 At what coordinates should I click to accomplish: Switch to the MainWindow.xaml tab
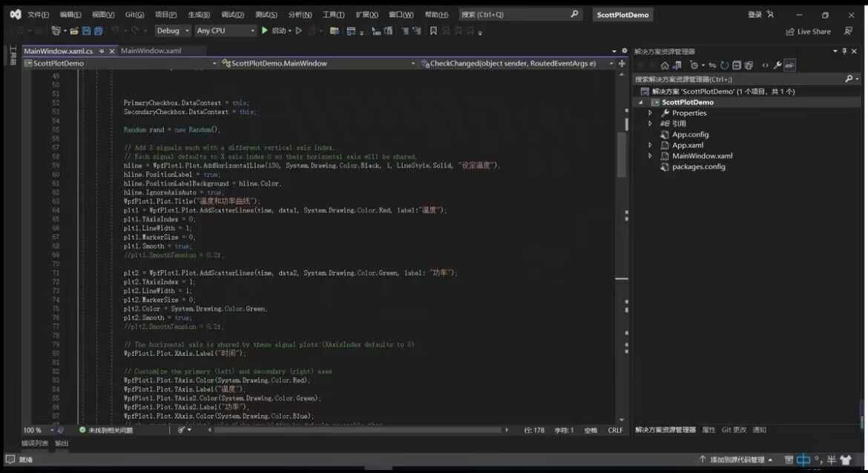pyautogui.click(x=151, y=50)
